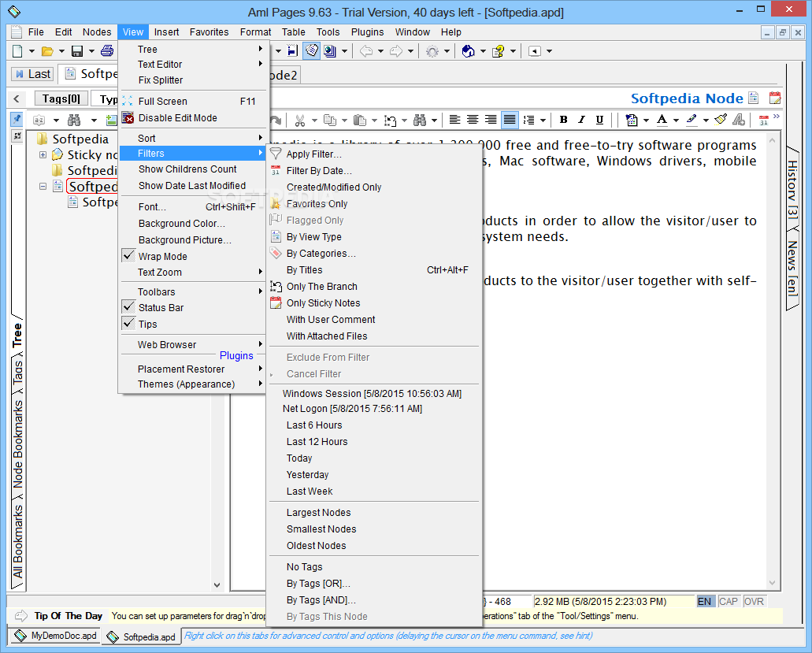Choose Largest Nodes filter
Screen dimensions: 812x653
374,512
